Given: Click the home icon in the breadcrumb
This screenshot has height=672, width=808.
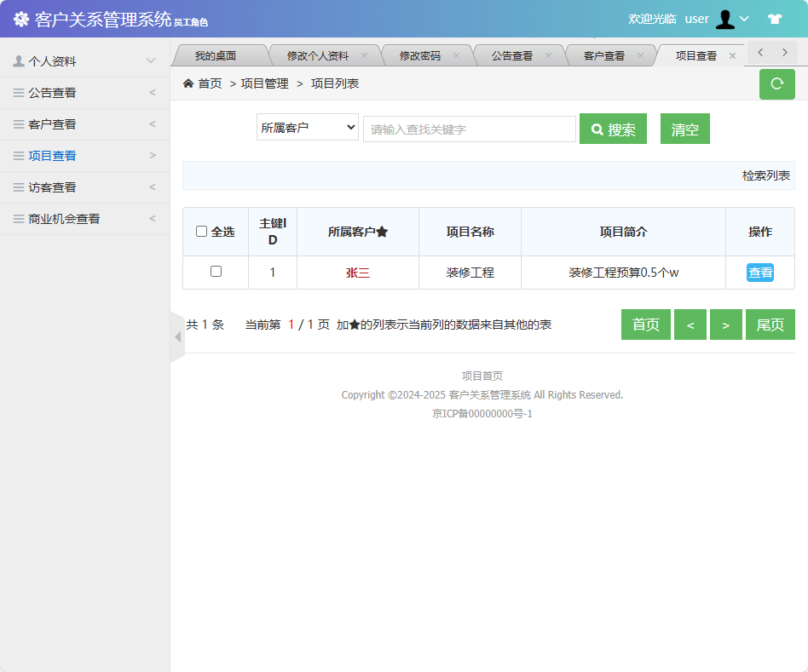Looking at the screenshot, I should 187,83.
